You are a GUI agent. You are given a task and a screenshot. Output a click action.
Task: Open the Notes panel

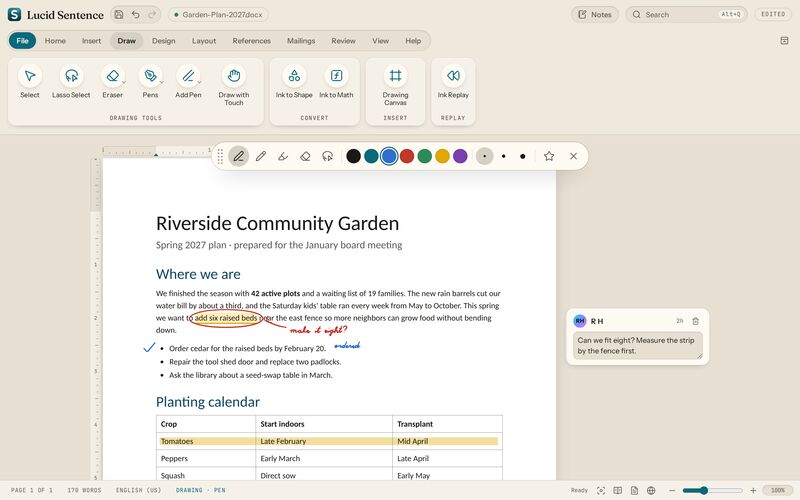click(x=595, y=15)
